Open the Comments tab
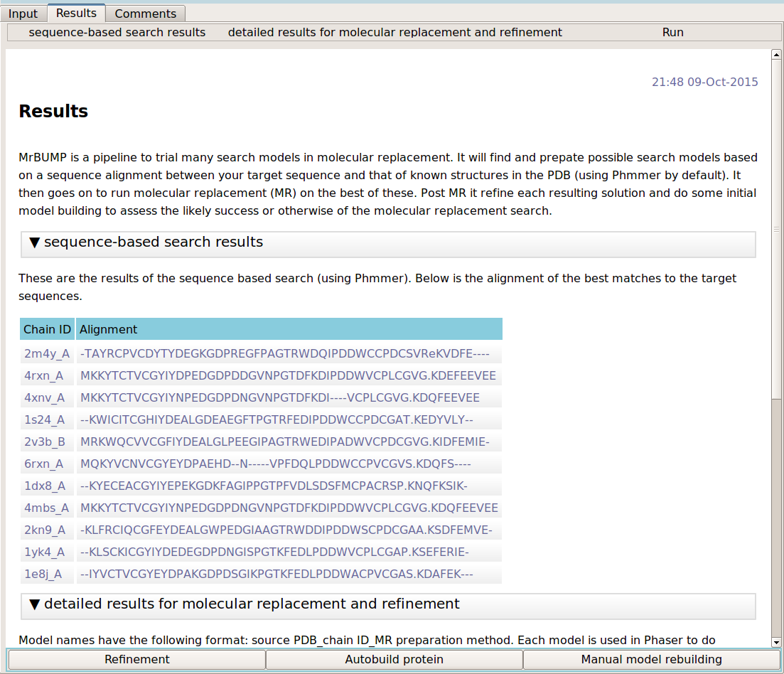Screen dimensions: 784x674 point(146,14)
